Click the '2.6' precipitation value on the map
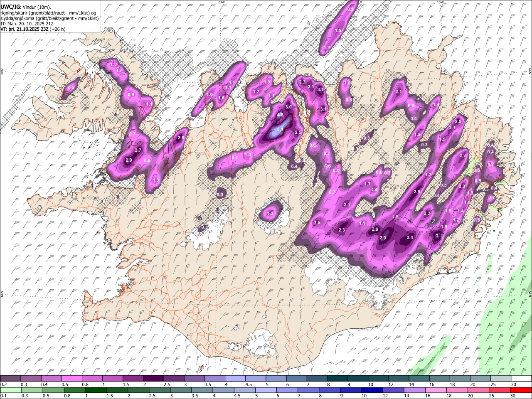 (x=181, y=138)
